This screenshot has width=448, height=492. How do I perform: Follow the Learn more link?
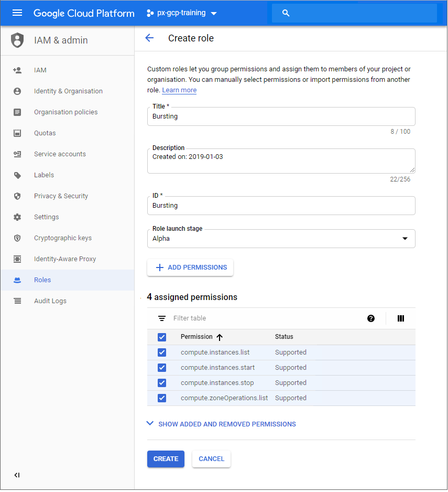click(179, 90)
